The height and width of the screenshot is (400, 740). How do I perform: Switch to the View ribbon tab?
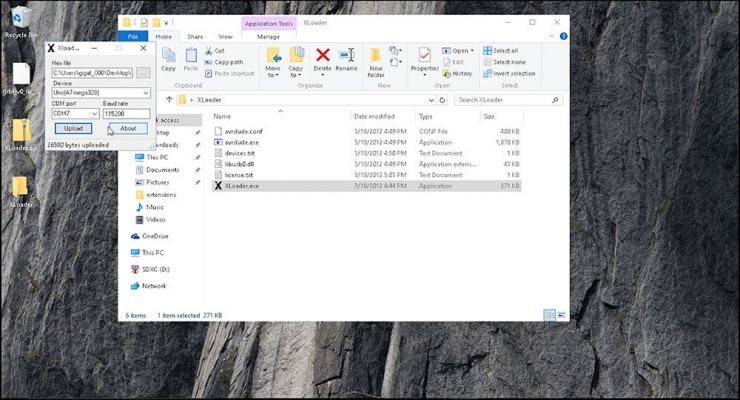pos(225,36)
